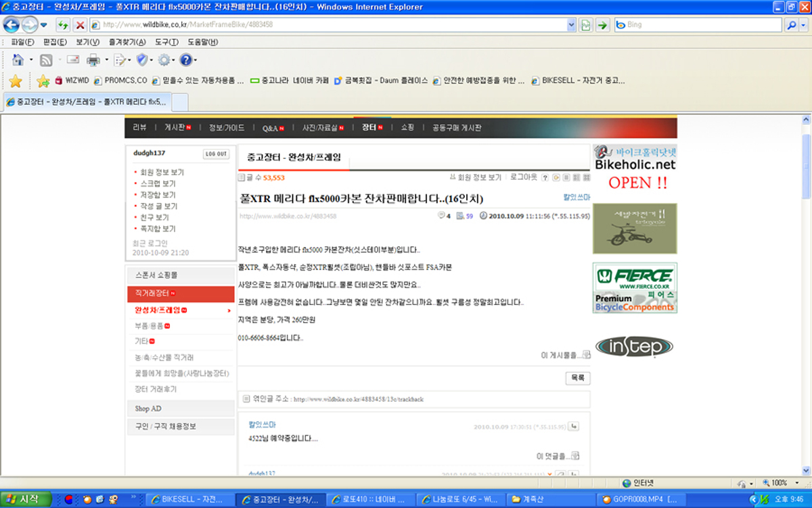Click the Bing search magnifier icon
The width and height of the screenshot is (812, 508).
pyautogui.click(x=790, y=25)
